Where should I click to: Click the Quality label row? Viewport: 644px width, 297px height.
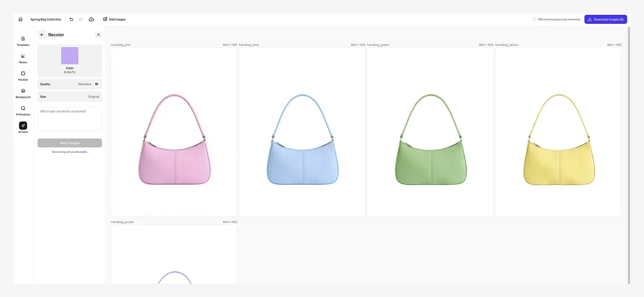point(70,84)
